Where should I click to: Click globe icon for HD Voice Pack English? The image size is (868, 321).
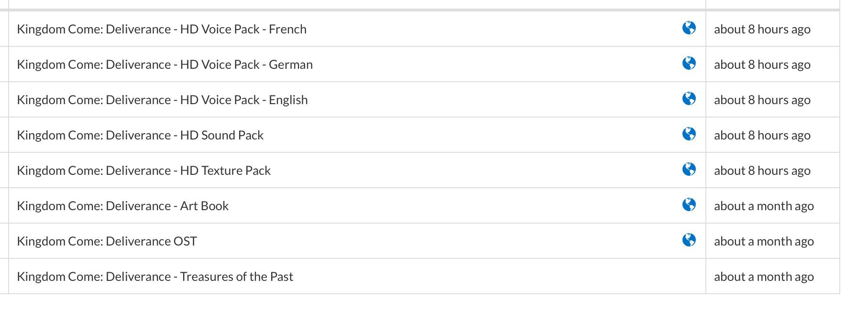[x=689, y=99]
